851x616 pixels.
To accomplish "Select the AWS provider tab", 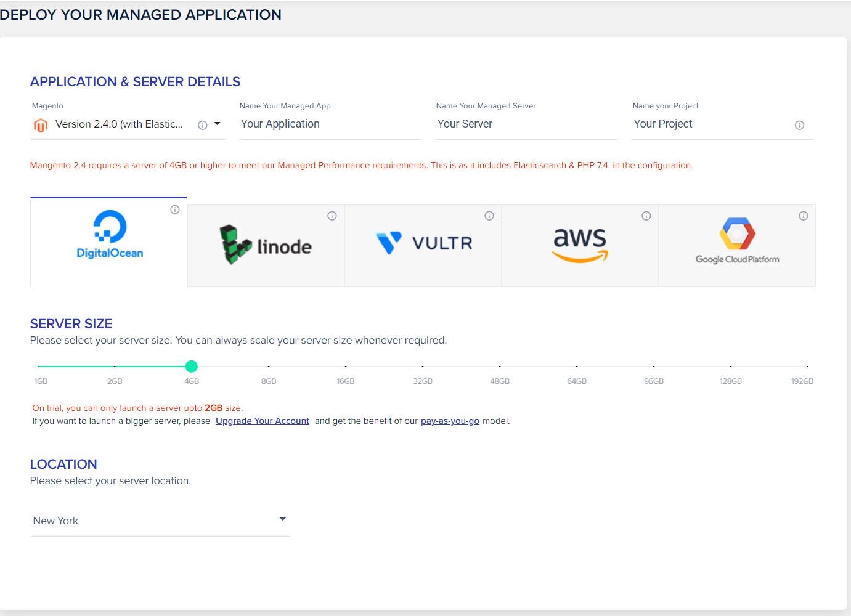I will pos(580,245).
